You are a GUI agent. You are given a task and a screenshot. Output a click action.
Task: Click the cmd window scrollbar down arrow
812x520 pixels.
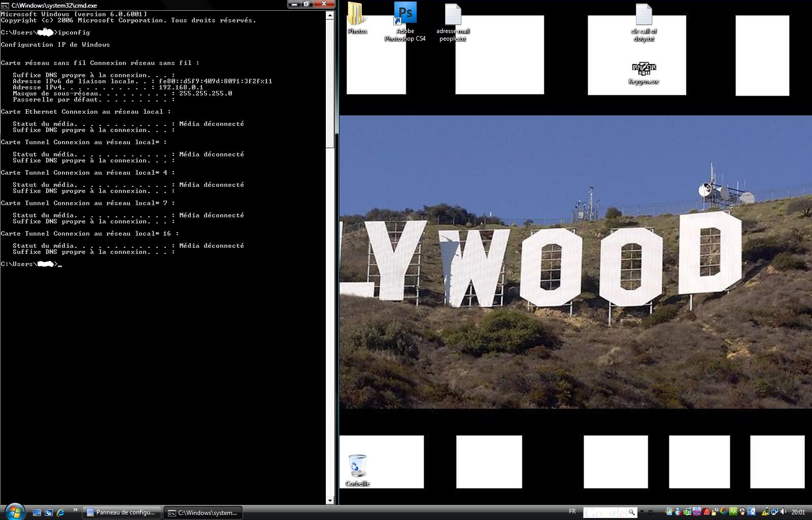click(x=330, y=500)
